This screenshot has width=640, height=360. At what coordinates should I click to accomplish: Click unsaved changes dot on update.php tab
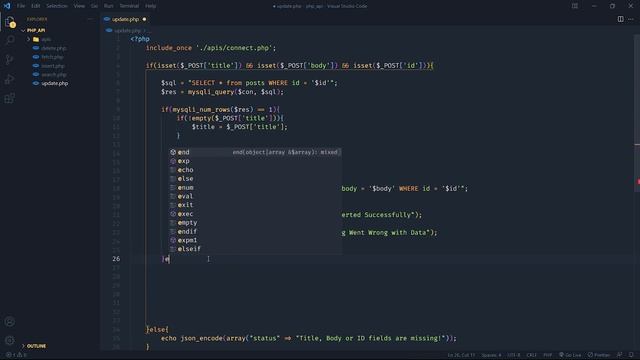(144, 19)
